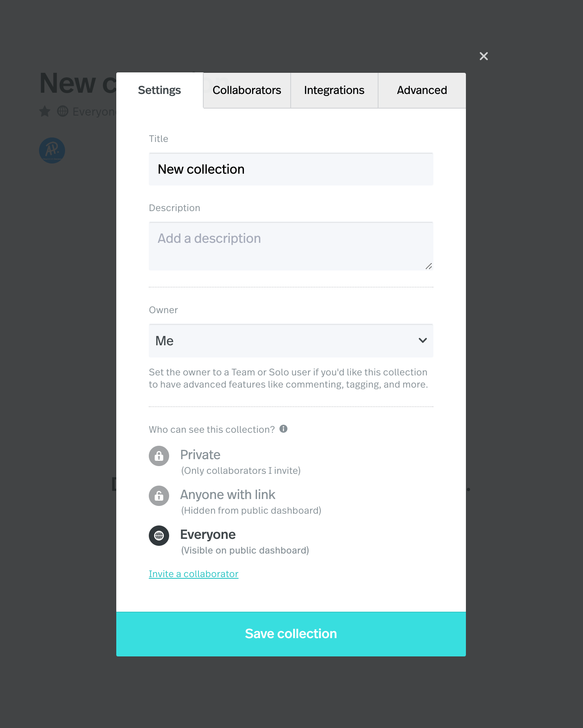Select the Private lock icon option
The width and height of the screenshot is (583, 728).
pyautogui.click(x=159, y=456)
